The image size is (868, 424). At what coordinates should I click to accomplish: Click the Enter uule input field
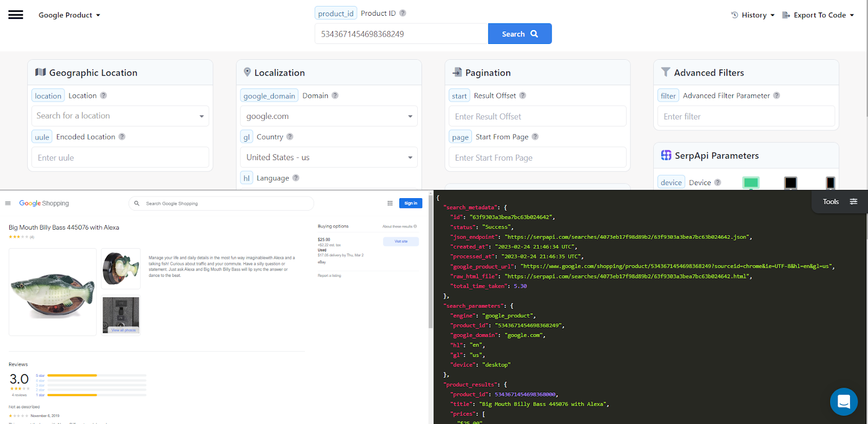click(x=120, y=157)
